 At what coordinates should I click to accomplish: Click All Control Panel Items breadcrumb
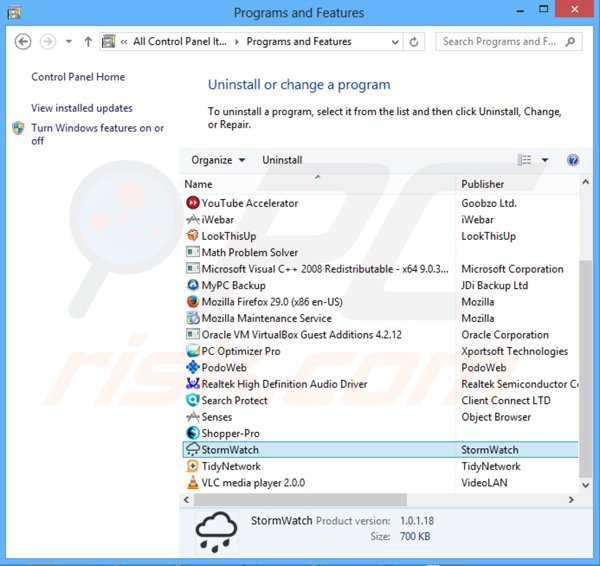180,41
